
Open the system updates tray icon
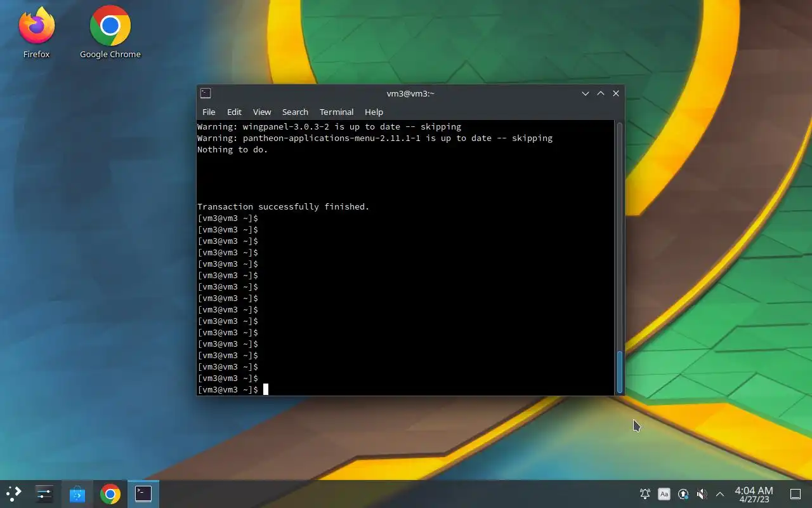click(683, 494)
